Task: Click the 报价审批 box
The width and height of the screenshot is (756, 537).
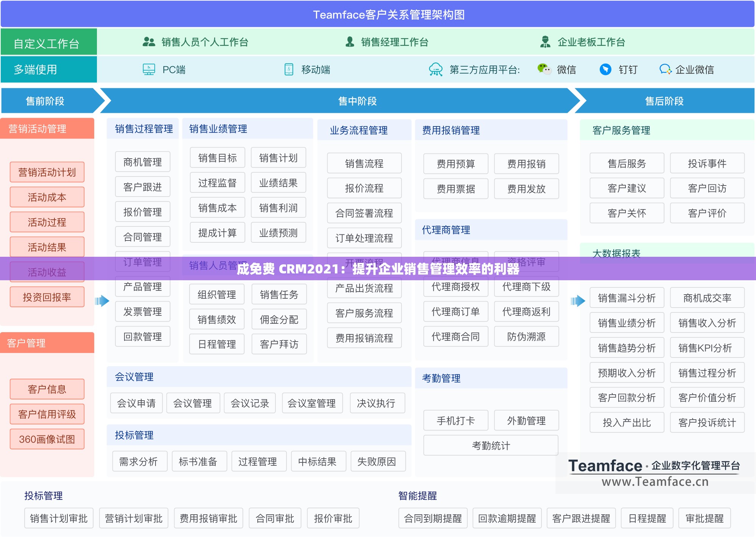Action: pyautogui.click(x=333, y=518)
